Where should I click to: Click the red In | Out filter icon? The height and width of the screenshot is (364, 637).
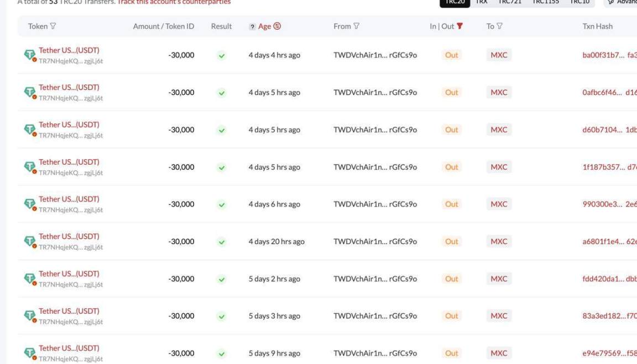point(460,27)
